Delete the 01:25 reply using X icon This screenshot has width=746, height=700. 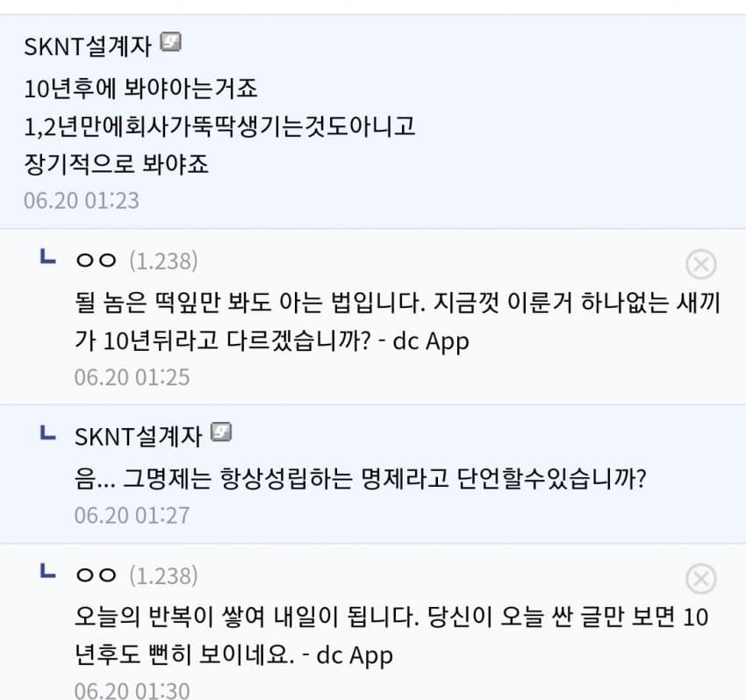coord(700,264)
